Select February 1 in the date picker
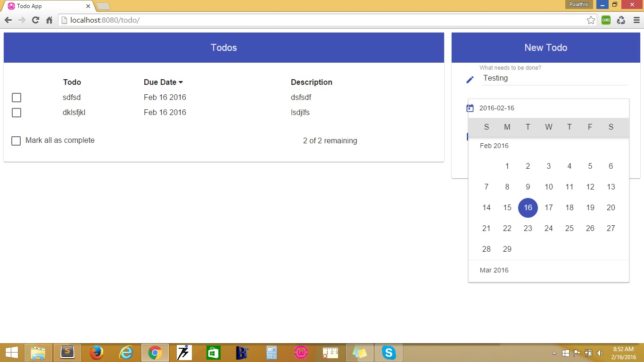 click(x=507, y=166)
